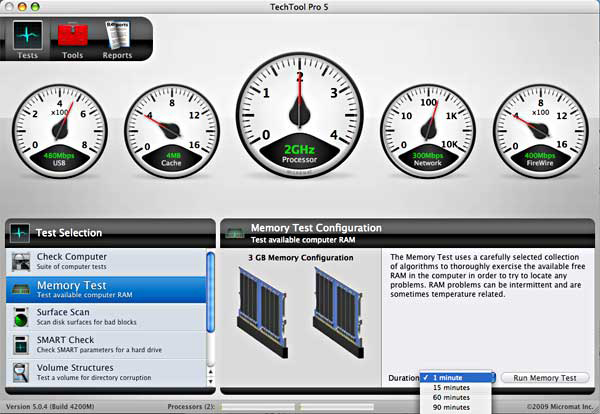This screenshot has height=414, width=600.
Task: Pick the checked 1 minute duration
Action: tap(458, 377)
